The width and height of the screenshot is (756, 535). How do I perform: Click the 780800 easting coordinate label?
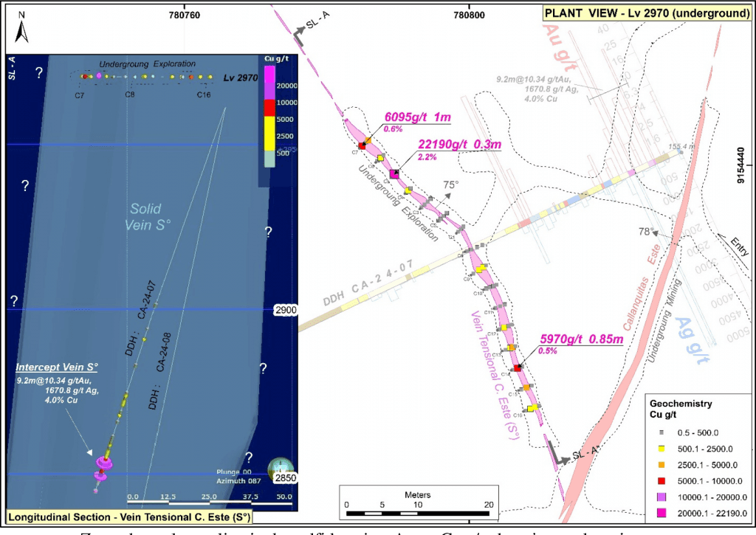[469, 15]
